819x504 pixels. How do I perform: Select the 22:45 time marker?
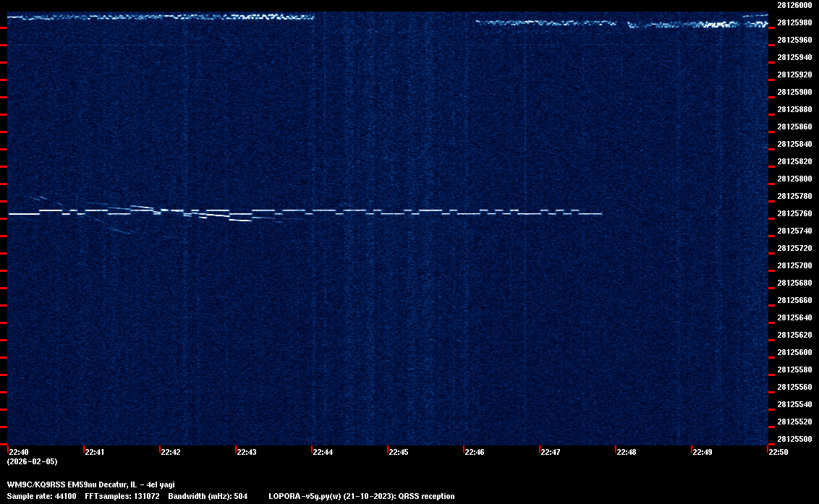398,453
